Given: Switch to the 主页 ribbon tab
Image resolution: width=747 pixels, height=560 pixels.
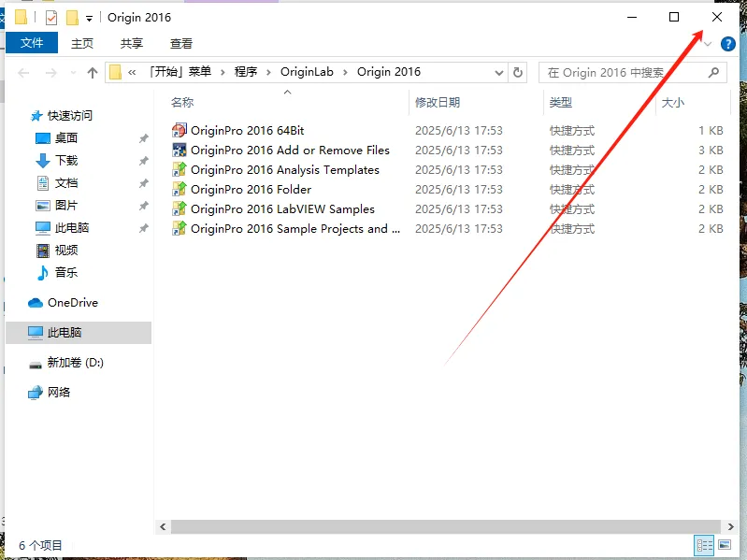Looking at the screenshot, I should [x=82, y=43].
